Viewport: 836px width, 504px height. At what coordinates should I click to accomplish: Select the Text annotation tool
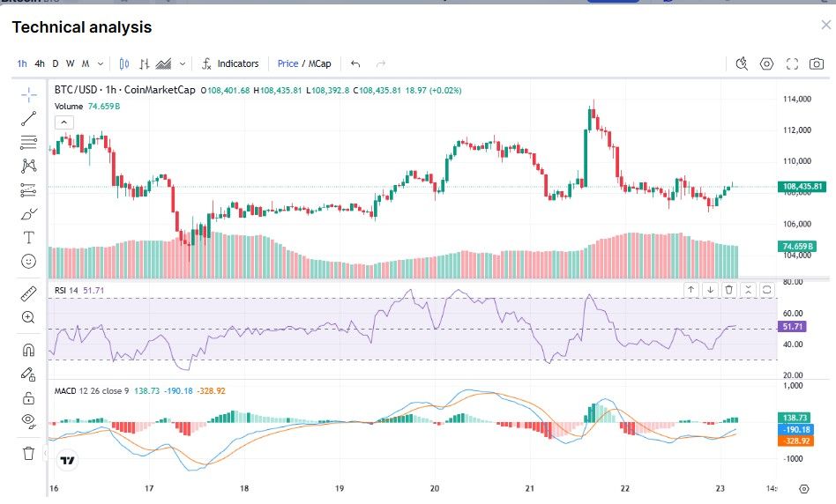pyautogui.click(x=28, y=238)
